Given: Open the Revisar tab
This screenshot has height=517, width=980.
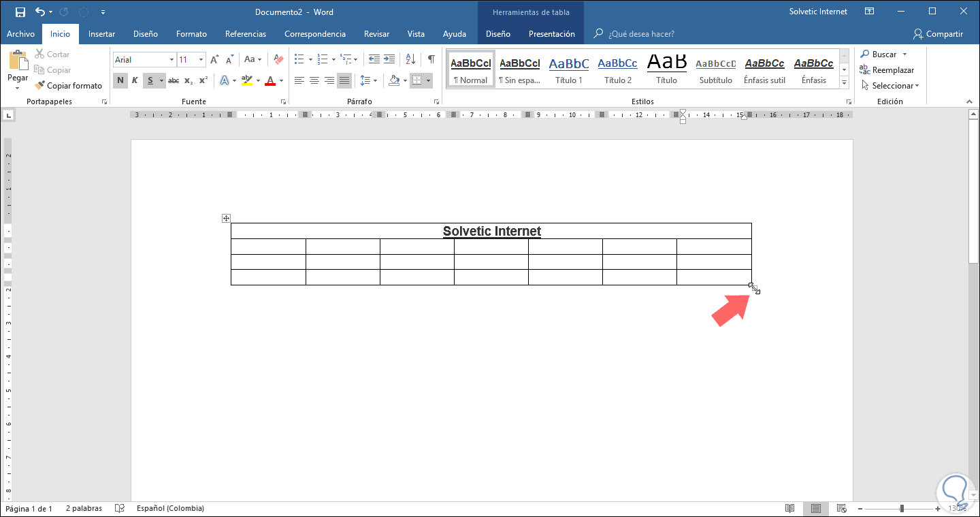Looking at the screenshot, I should click(x=376, y=34).
